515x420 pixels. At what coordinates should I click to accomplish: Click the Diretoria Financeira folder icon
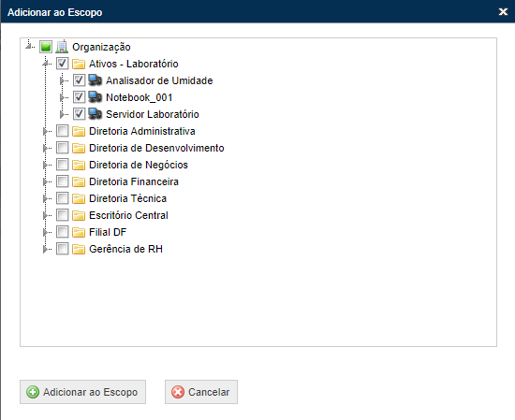79,181
